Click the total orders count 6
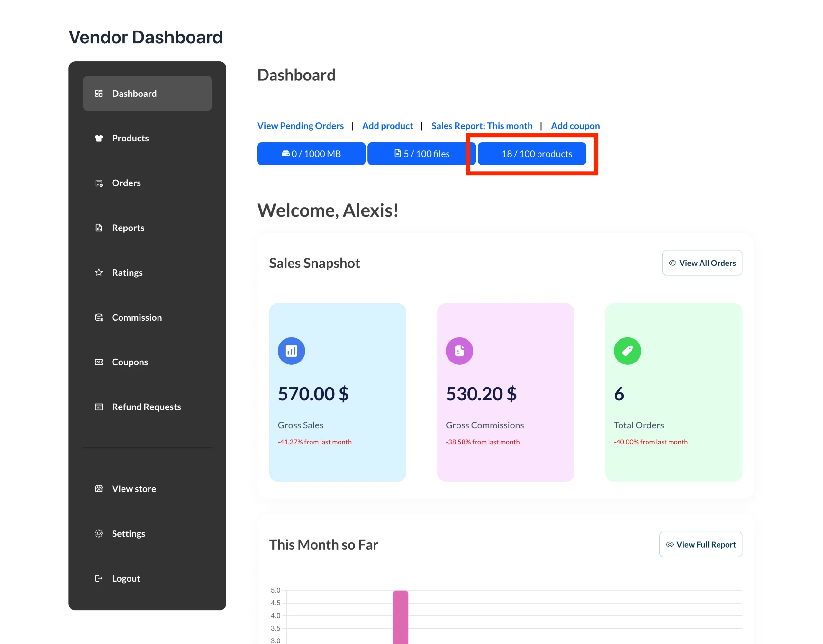This screenshot has height=644, width=823. (x=619, y=394)
